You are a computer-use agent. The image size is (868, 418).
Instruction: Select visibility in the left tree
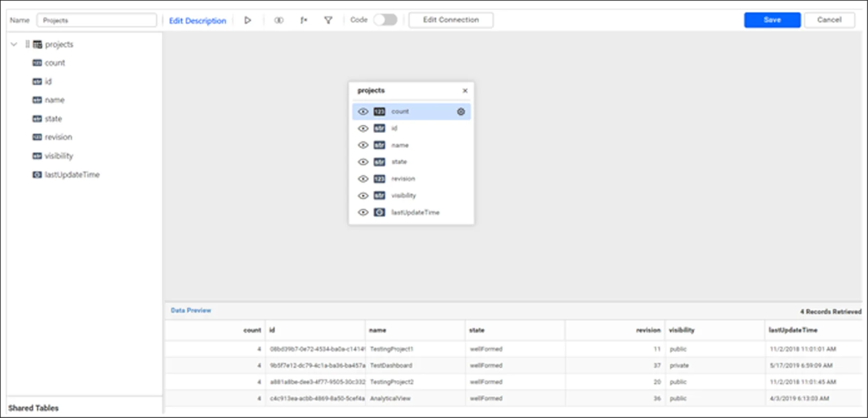(59, 156)
